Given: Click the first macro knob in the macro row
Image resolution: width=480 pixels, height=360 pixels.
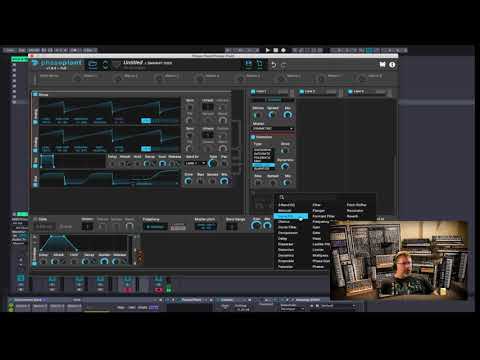Looking at the screenshot, I should coord(77,79).
